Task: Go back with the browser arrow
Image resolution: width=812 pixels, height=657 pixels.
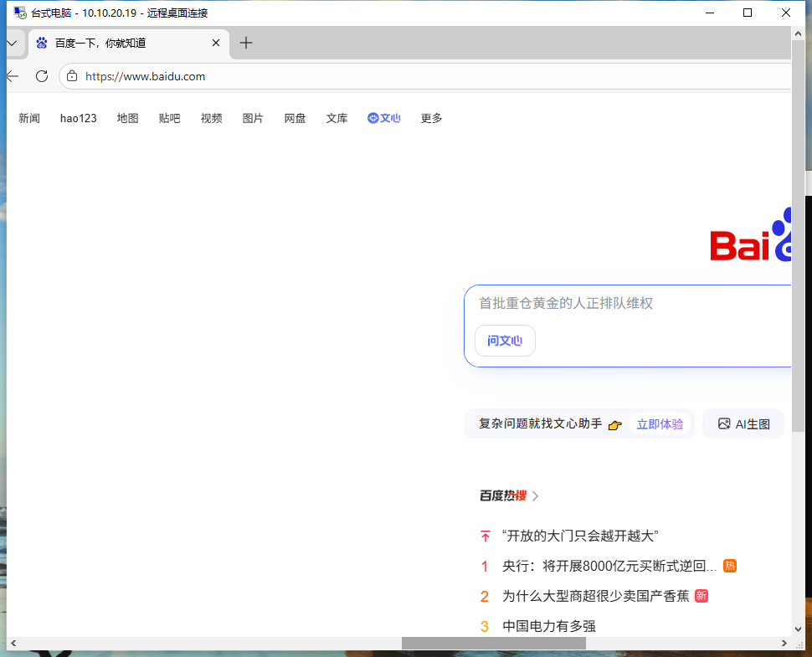Action: [x=13, y=77]
